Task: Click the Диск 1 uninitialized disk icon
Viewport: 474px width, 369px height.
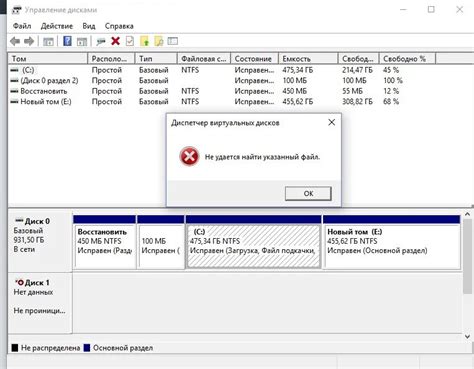Action: tap(19, 283)
